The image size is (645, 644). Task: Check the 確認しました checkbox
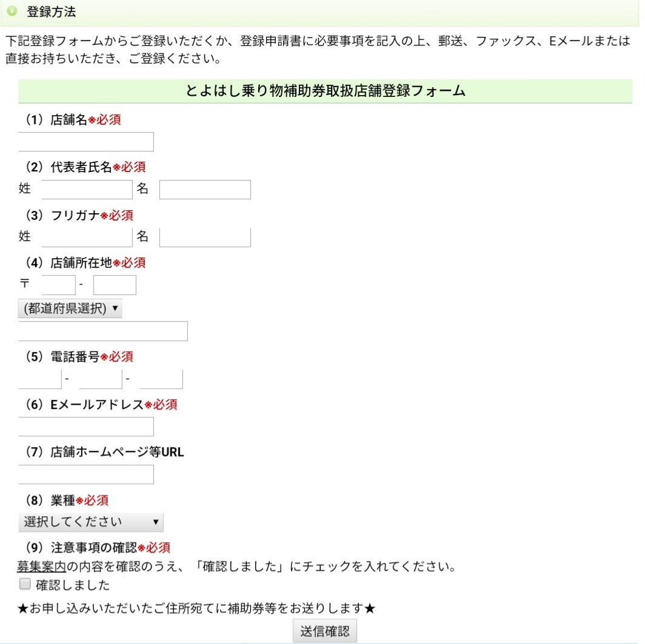(25, 583)
